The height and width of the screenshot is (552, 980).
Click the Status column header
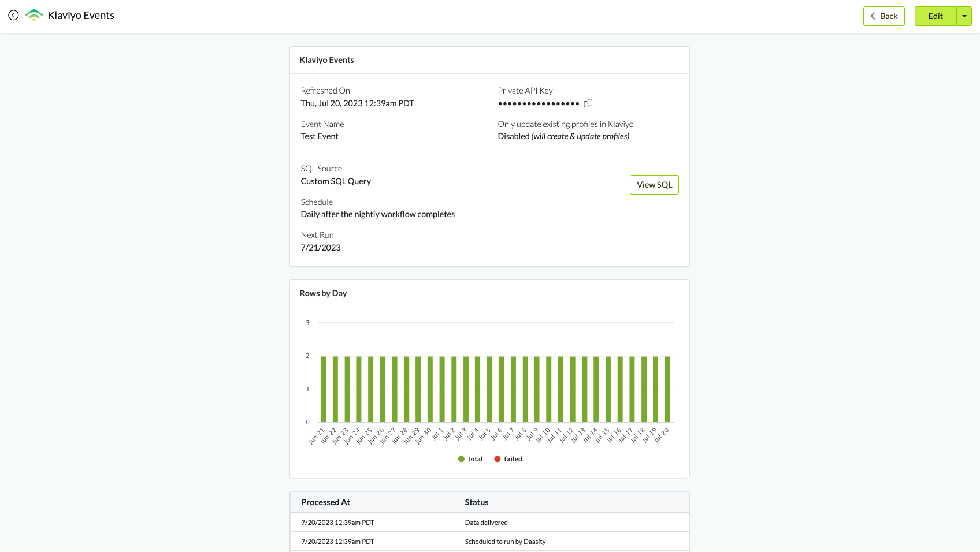(x=477, y=502)
